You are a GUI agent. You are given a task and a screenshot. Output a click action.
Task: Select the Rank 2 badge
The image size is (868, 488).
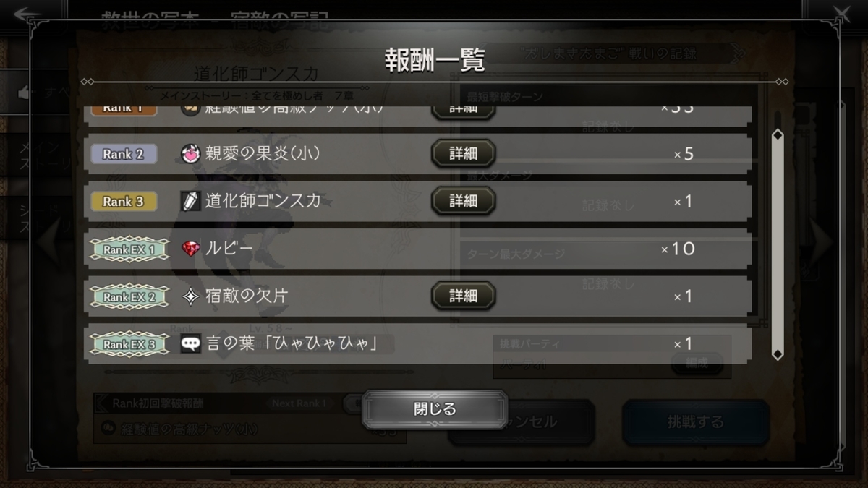point(124,154)
